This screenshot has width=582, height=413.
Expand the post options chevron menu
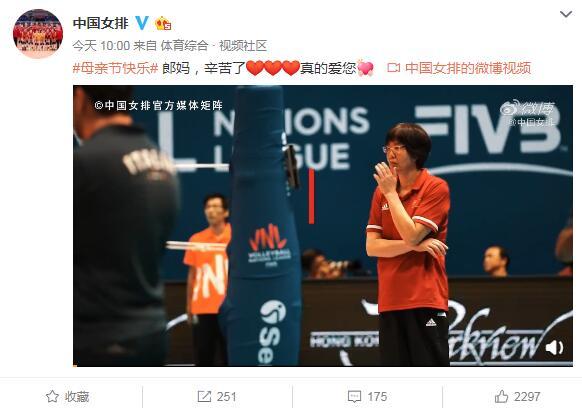click(x=566, y=14)
